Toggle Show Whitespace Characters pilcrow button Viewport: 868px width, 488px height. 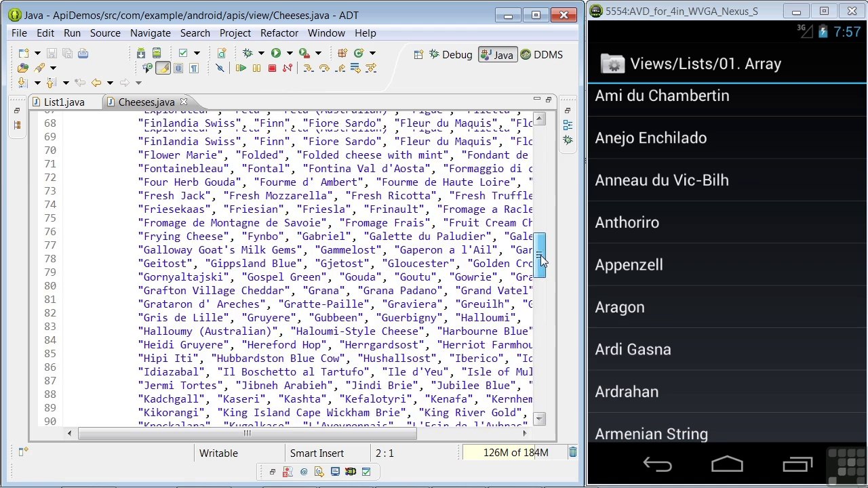point(194,68)
